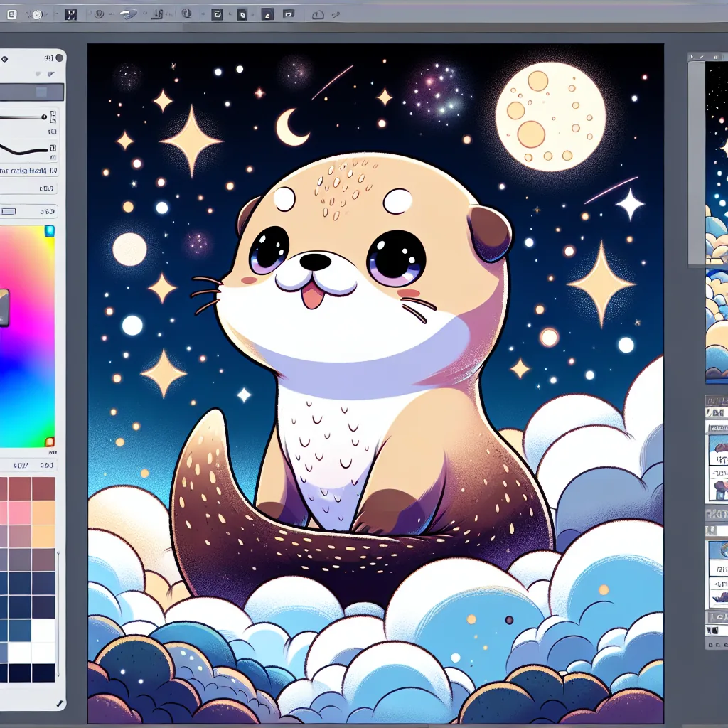The width and height of the screenshot is (728, 728).
Task: Open the dark gray dropdown bar in left panel
Action: click(x=32, y=92)
